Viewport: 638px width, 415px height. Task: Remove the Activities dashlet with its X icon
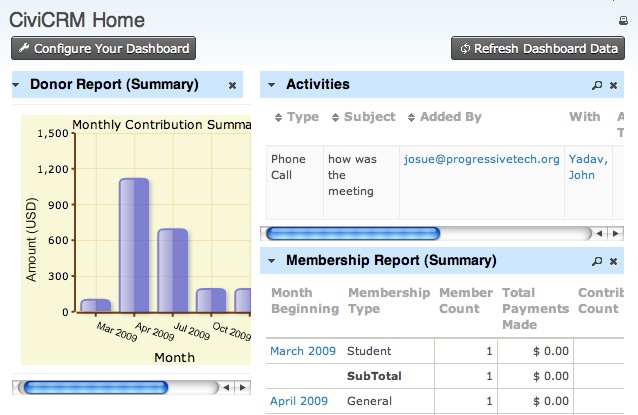615,86
